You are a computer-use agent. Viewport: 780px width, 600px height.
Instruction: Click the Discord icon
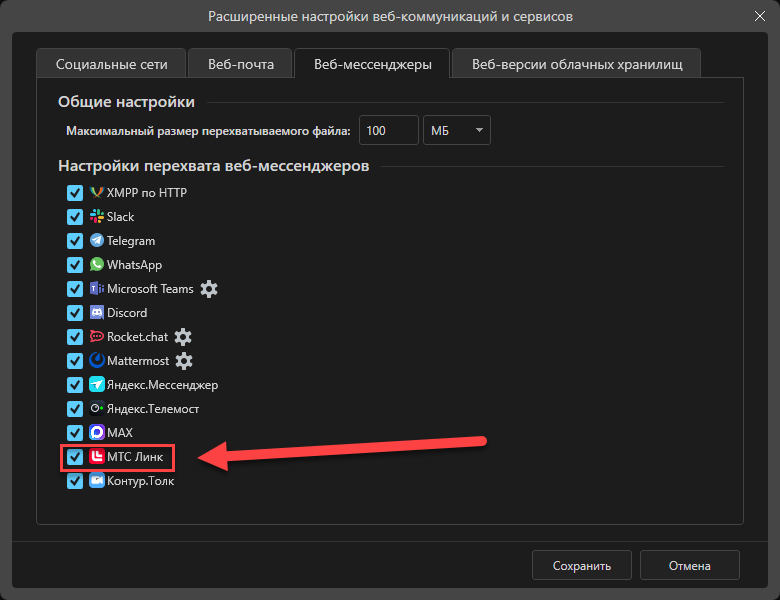pos(97,313)
